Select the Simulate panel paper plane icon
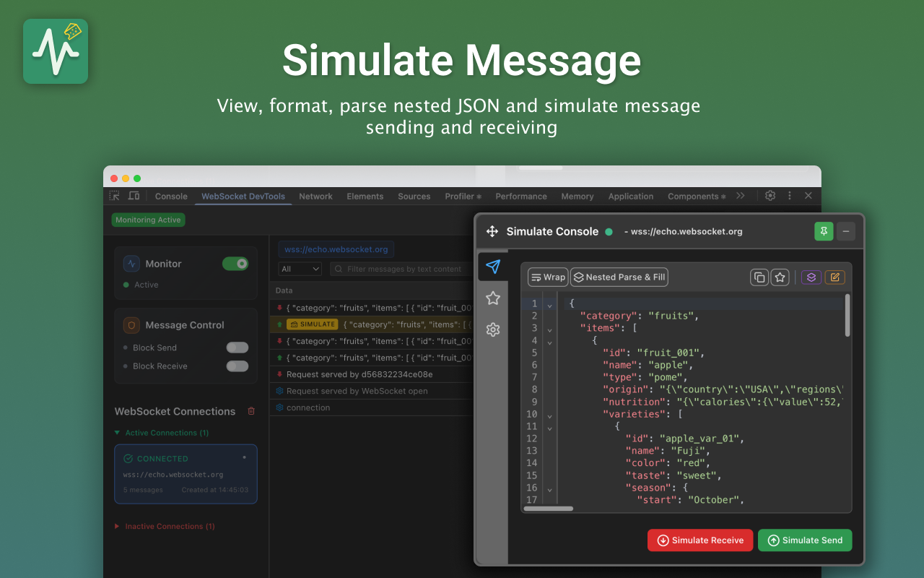The width and height of the screenshot is (924, 578). tap(493, 267)
